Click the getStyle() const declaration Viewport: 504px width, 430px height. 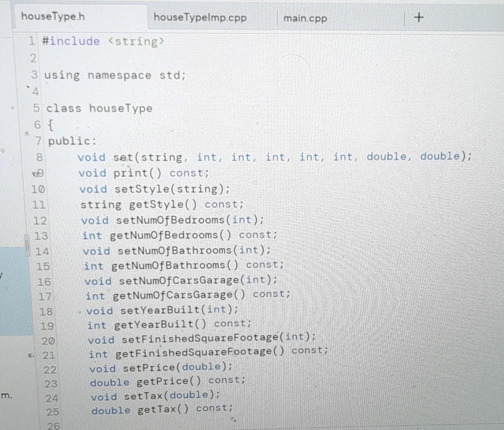point(159,204)
